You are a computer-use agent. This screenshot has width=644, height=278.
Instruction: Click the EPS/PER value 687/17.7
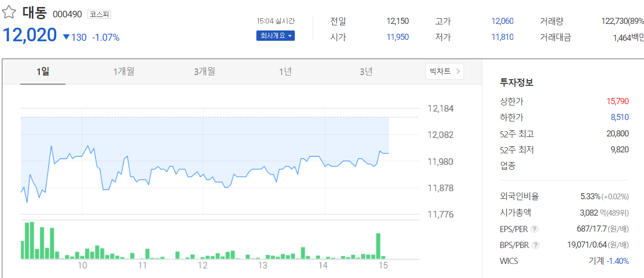coord(592,229)
